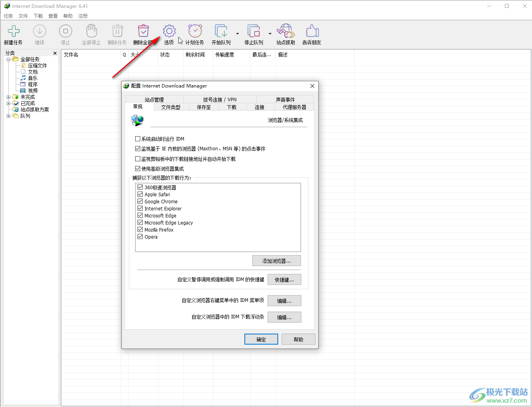Open 计划任务 (scheduler) clock icon
Screen dimensions: 532x407
(x=195, y=31)
